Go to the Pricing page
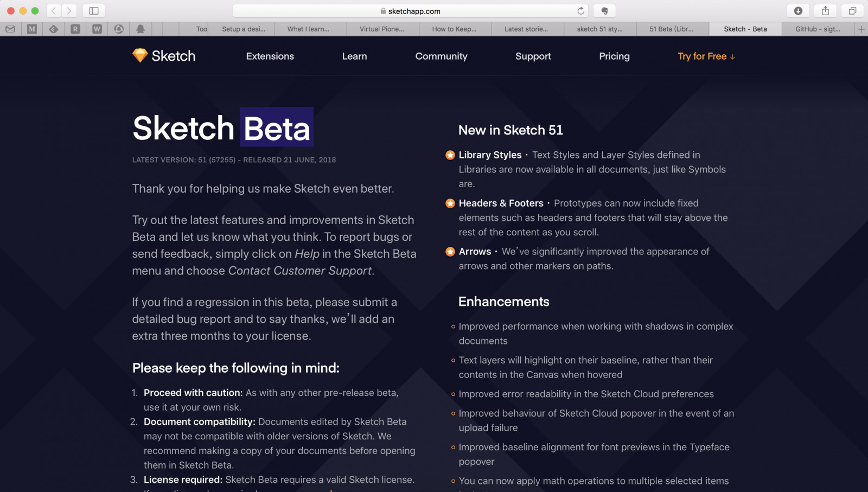Viewport: 868px width, 492px height. (614, 56)
